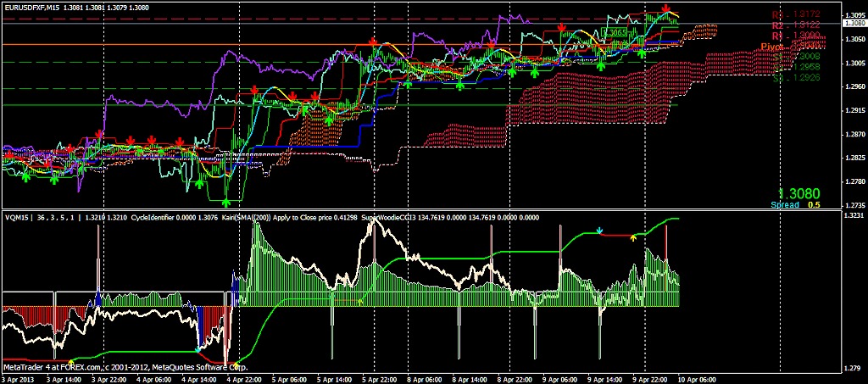Image resolution: width=868 pixels, height=384 pixels.
Task: Click the cyan down arrow on the VQ line
Action: pyautogui.click(x=599, y=230)
